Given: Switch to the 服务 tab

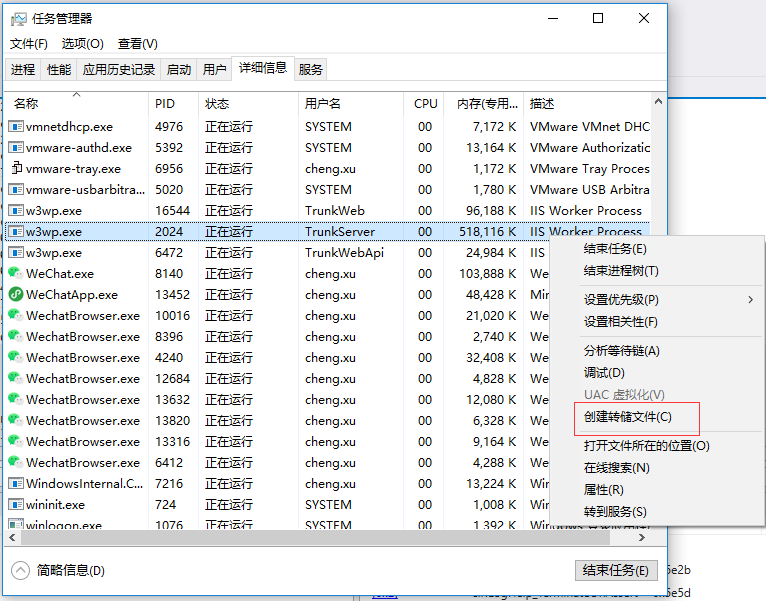Looking at the screenshot, I should 311,69.
